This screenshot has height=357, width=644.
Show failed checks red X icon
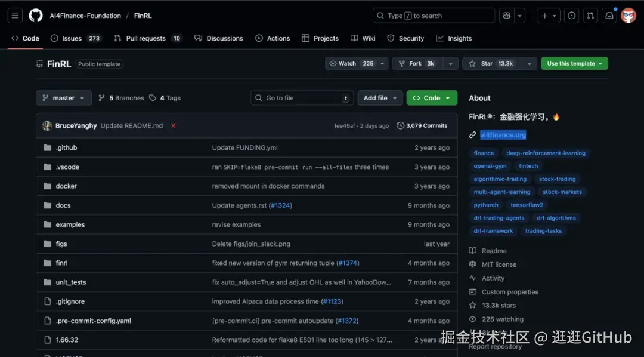pos(174,126)
